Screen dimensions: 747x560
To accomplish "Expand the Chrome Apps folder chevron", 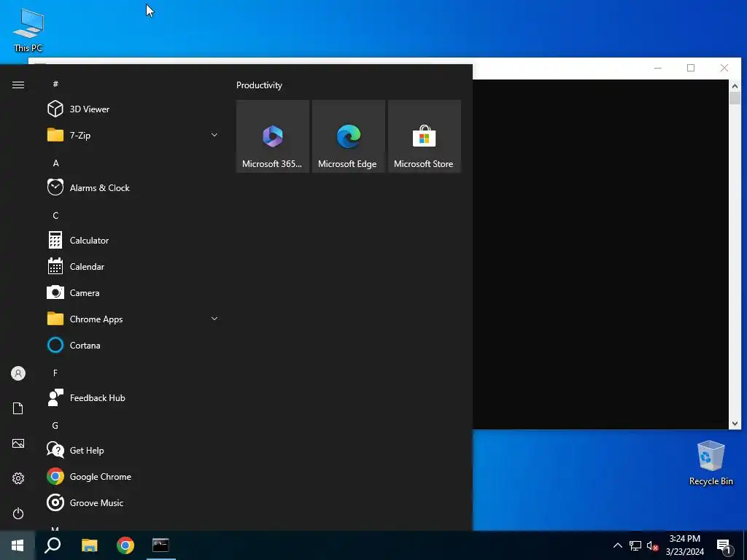I will coord(214,319).
